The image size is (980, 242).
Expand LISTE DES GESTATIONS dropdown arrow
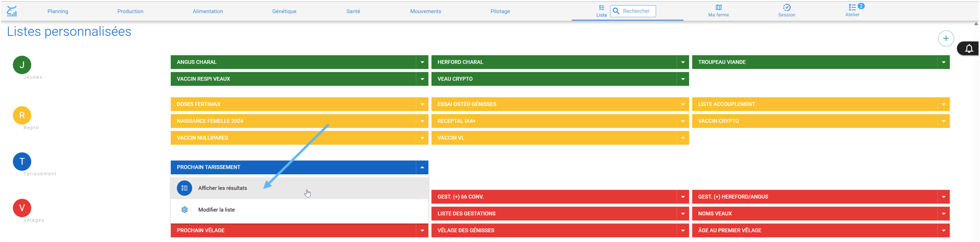[683, 214]
